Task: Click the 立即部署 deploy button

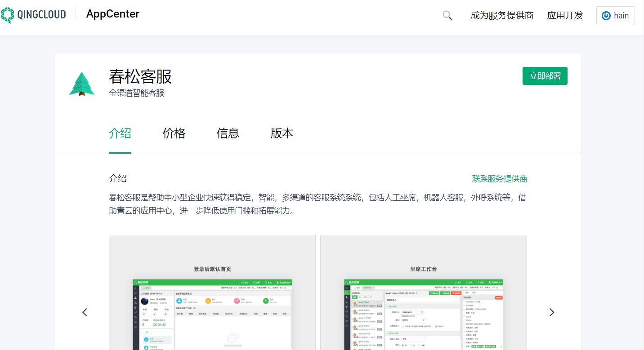Action: click(x=545, y=76)
